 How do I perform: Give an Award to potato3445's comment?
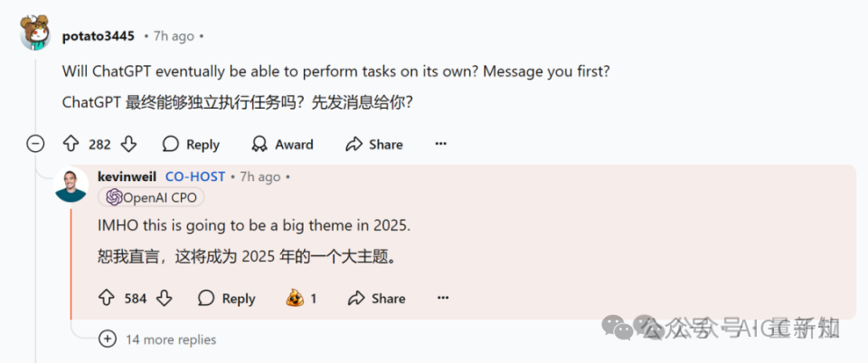coord(282,145)
